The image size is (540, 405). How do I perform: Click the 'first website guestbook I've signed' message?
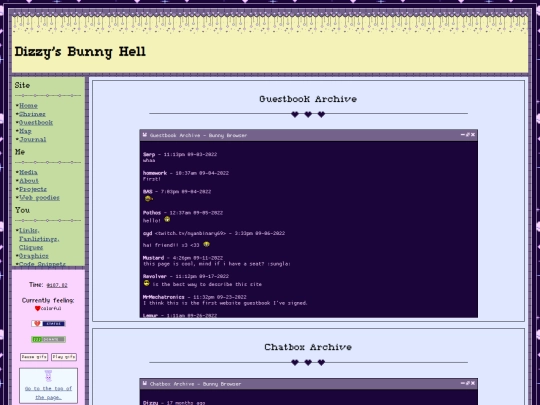pos(225,303)
